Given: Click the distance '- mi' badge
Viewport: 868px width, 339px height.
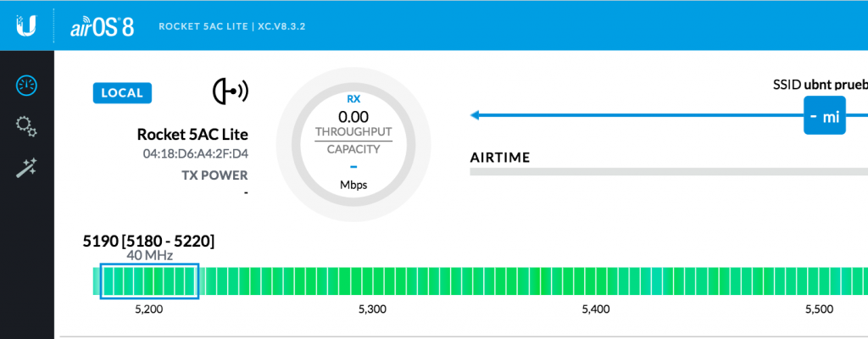Looking at the screenshot, I should click(x=825, y=117).
